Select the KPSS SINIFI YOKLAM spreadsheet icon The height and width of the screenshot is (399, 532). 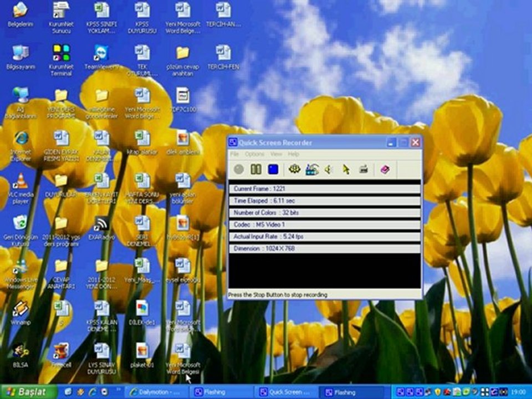(101, 18)
